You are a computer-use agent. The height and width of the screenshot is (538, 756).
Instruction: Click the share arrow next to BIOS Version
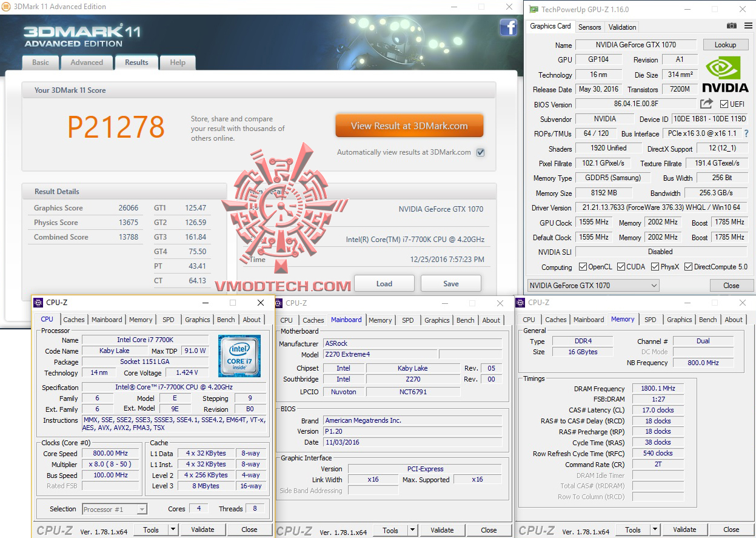[x=705, y=104]
